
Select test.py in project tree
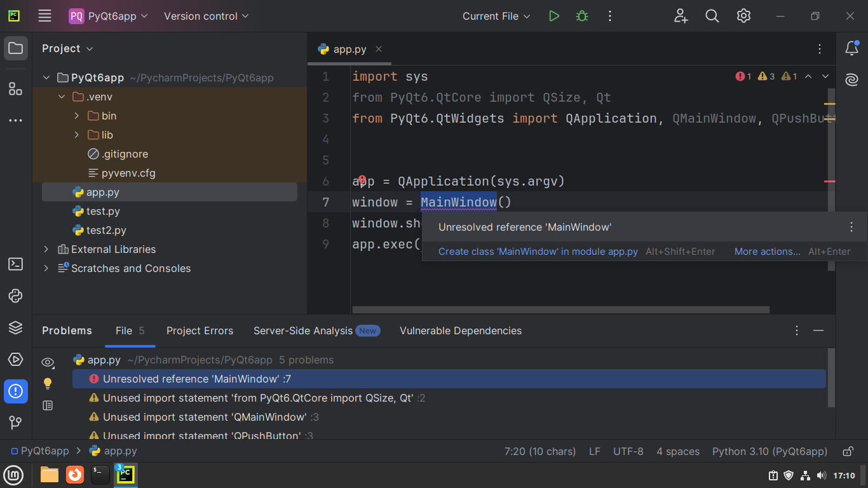tap(103, 211)
